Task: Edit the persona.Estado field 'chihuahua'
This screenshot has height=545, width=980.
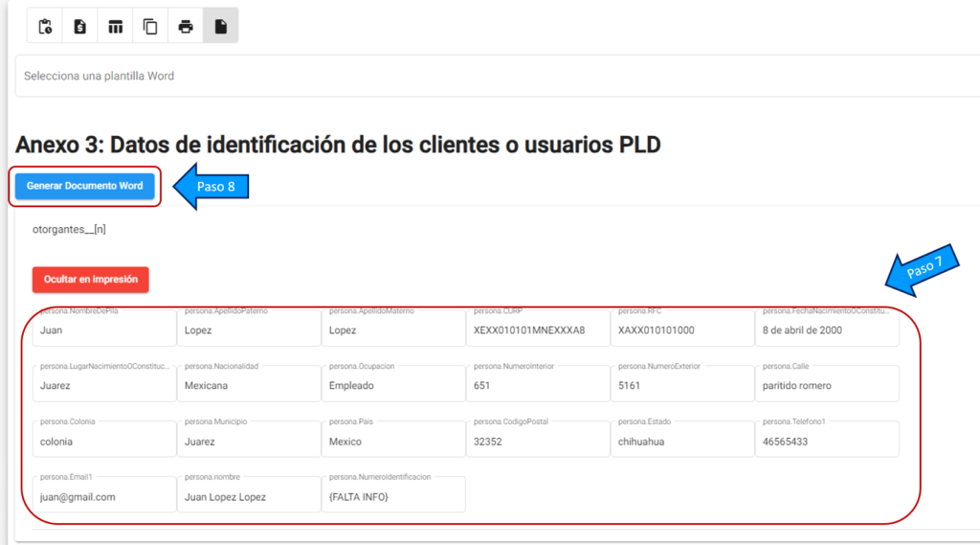Action: (x=682, y=439)
